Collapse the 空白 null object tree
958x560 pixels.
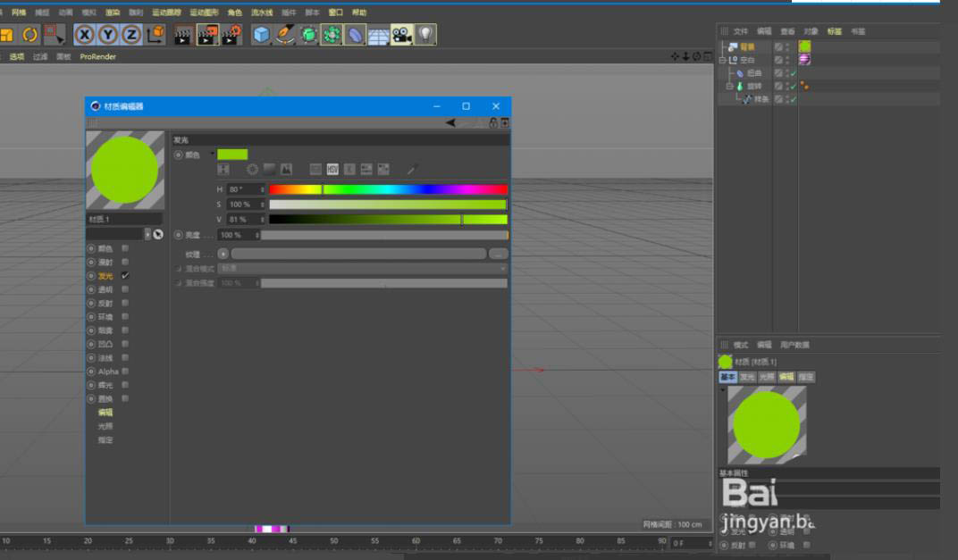pos(723,60)
